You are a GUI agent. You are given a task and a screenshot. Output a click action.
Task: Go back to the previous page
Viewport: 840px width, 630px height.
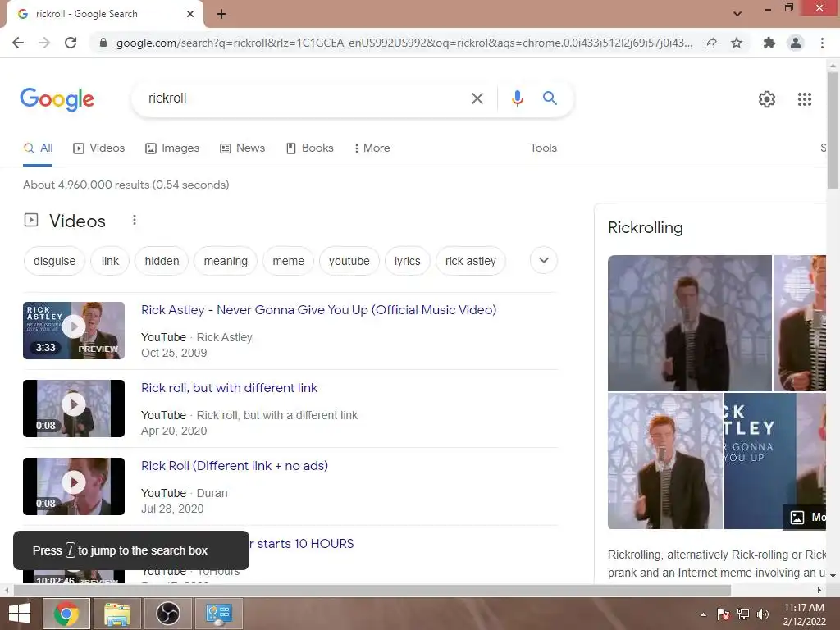click(18, 43)
